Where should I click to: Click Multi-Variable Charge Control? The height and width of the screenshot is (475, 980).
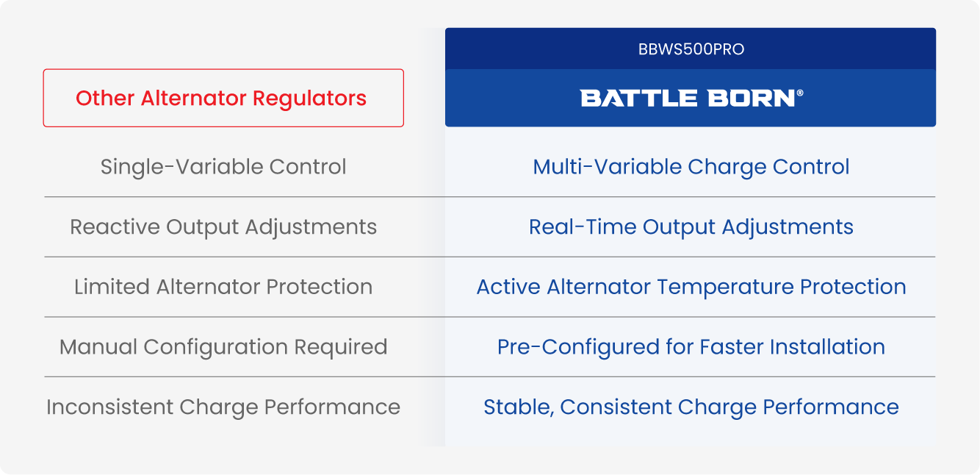tap(691, 167)
